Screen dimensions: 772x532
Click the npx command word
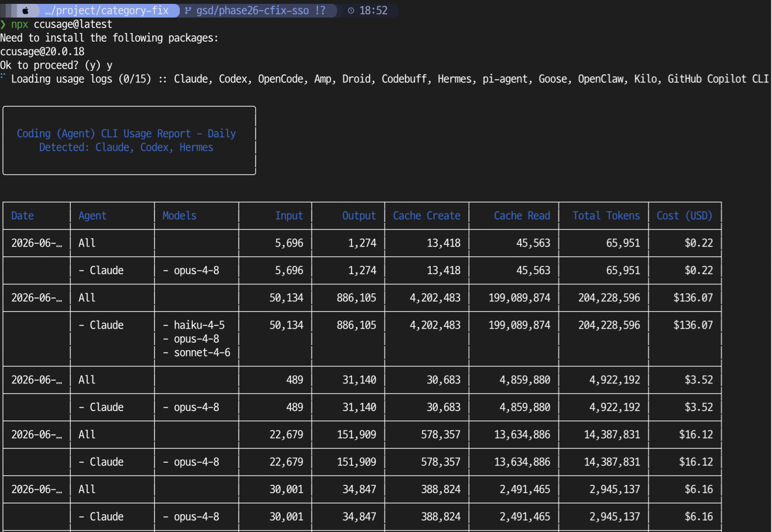[x=20, y=24]
